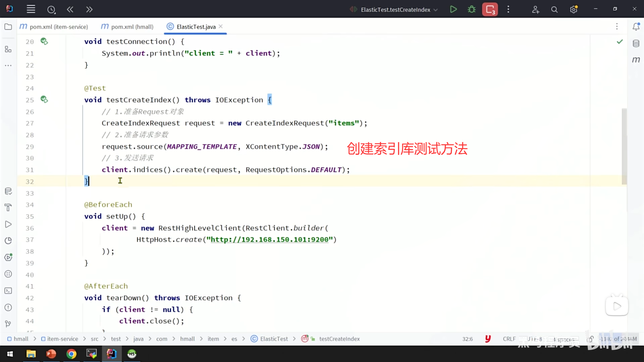The width and height of the screenshot is (644, 362).
Task: Toggle read-only lock icon in status bar
Action: pos(591,339)
